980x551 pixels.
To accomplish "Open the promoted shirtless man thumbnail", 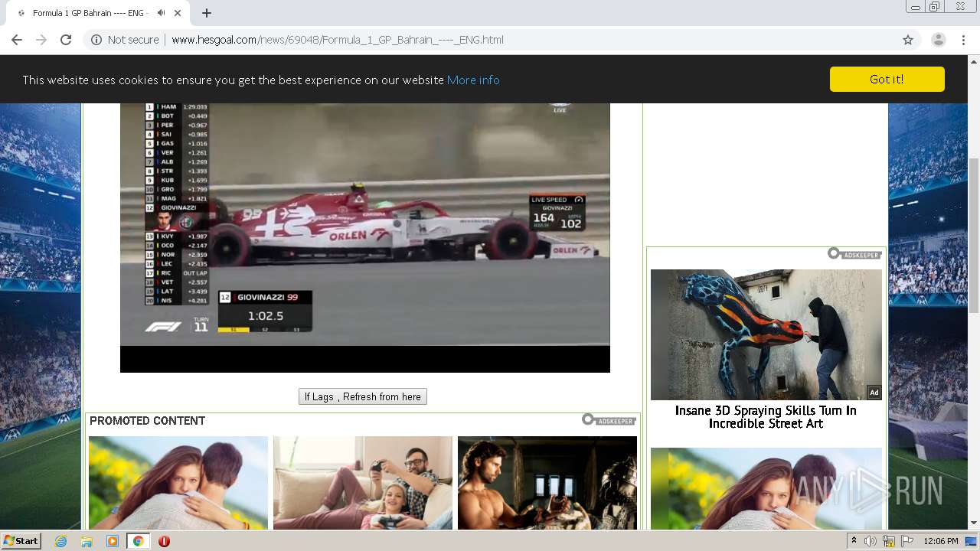I will coord(547,483).
